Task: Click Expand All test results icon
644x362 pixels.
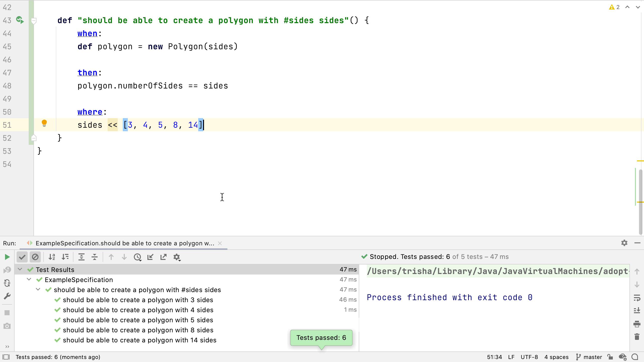Action: [x=82, y=257]
